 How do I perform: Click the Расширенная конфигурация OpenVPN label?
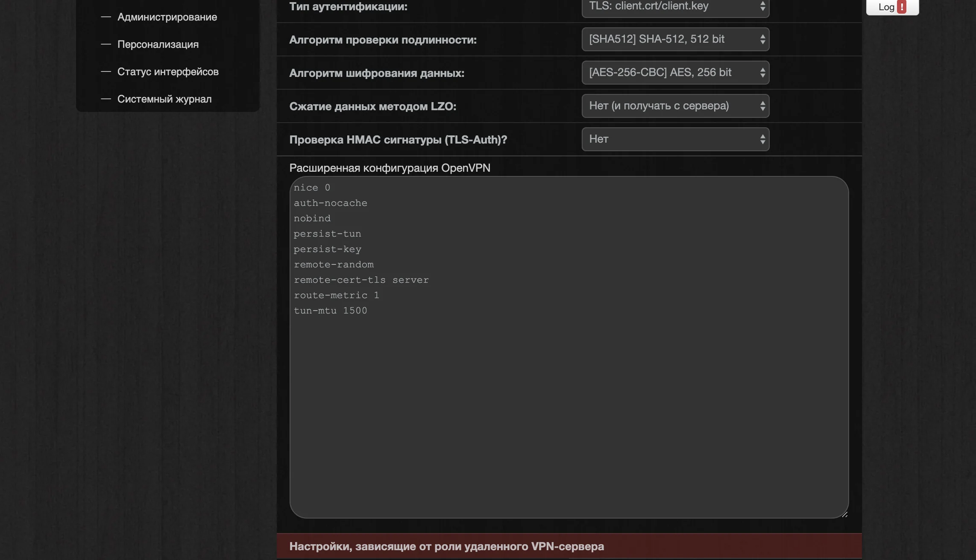390,168
